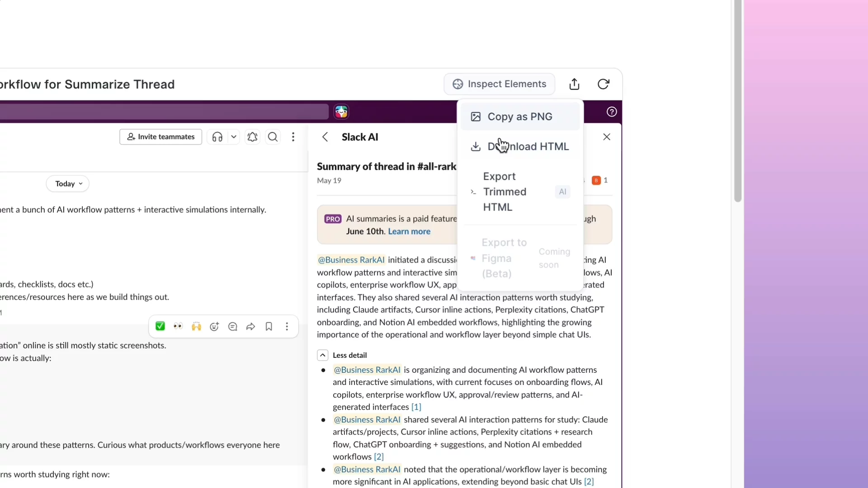This screenshot has height=488, width=868.
Task: Click Invite teammates button
Action: (x=160, y=137)
